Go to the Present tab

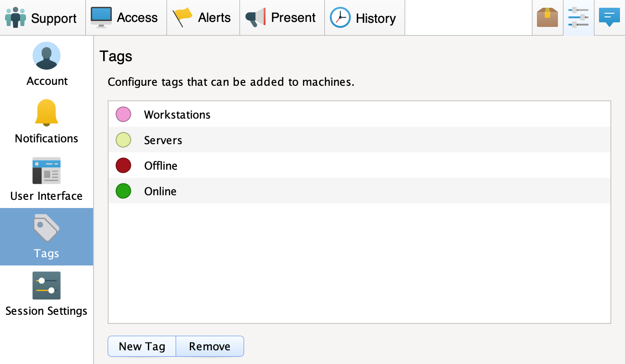click(x=282, y=18)
